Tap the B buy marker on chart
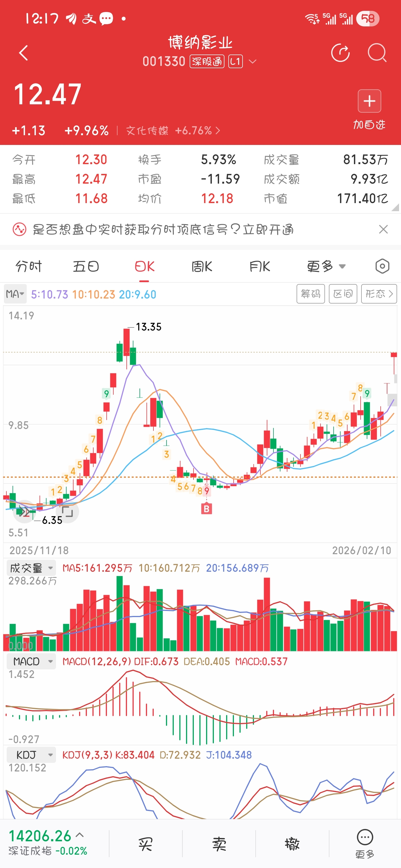 tap(206, 509)
